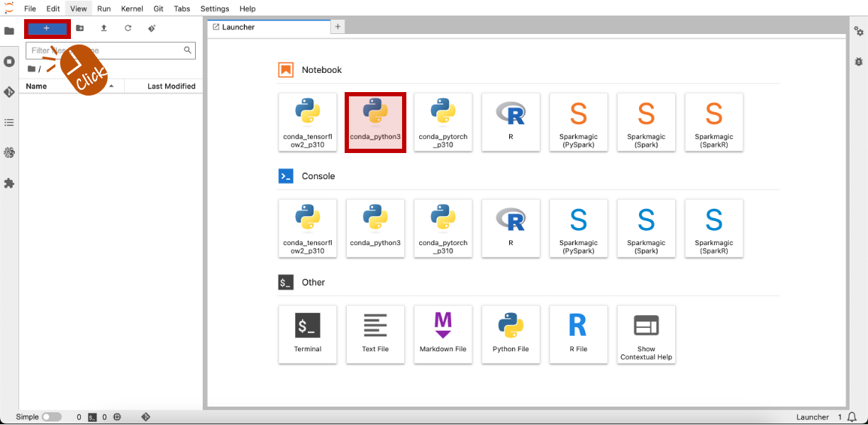Click the terminal count icon in status bar

[92, 417]
